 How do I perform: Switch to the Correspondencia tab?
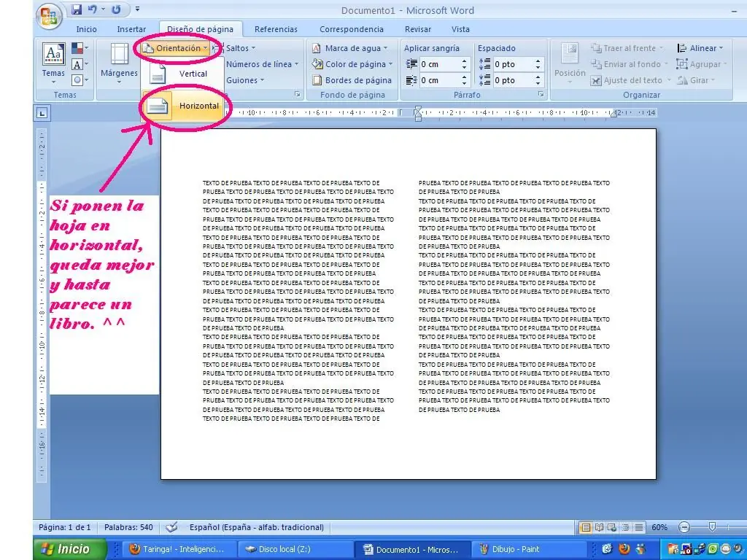point(351,29)
